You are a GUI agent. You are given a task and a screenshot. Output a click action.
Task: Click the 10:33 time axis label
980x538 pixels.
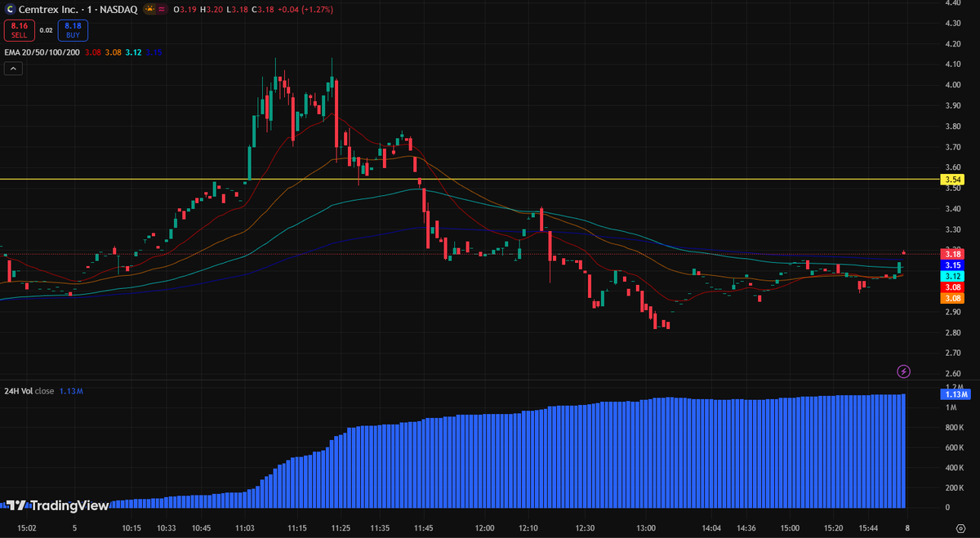pos(167,527)
